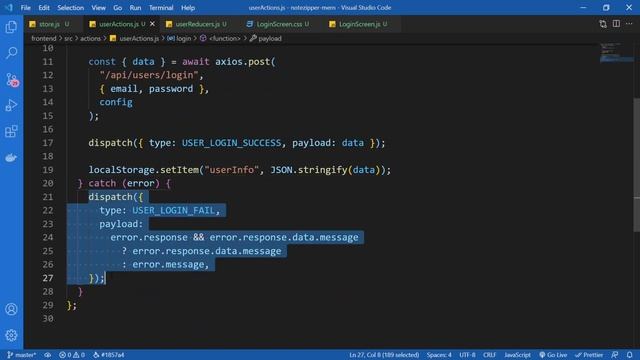Open the Help menu

point(188,8)
